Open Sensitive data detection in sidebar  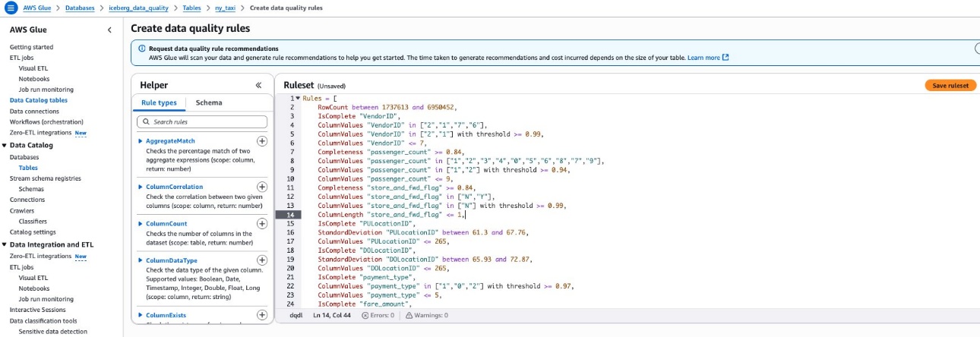pyautogui.click(x=52, y=331)
